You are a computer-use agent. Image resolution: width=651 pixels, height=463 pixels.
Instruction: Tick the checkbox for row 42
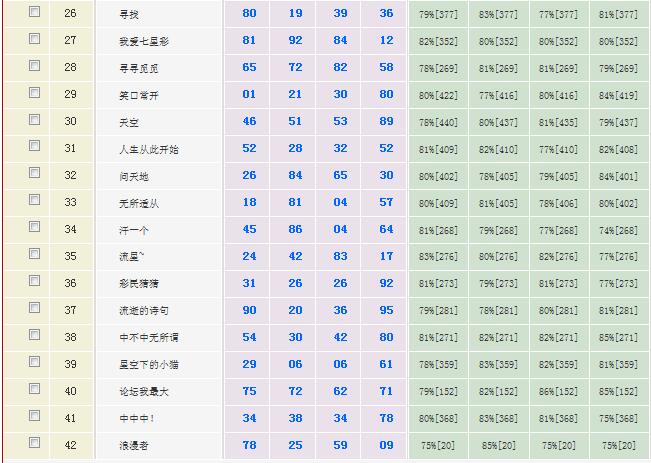click(35, 443)
